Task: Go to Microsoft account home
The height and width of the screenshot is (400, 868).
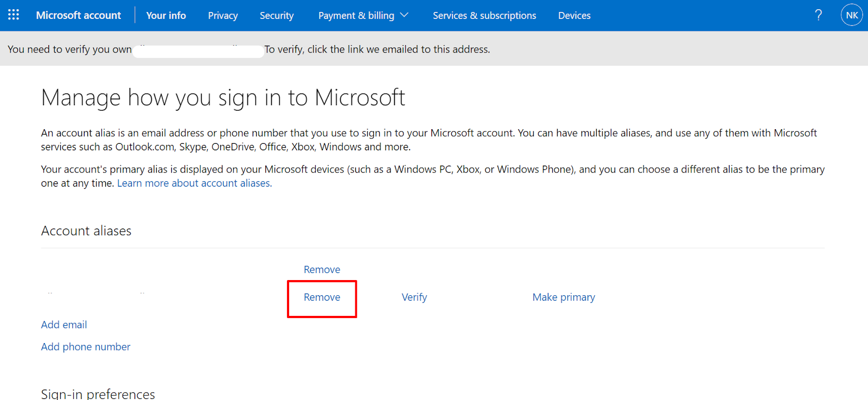Action: click(79, 15)
